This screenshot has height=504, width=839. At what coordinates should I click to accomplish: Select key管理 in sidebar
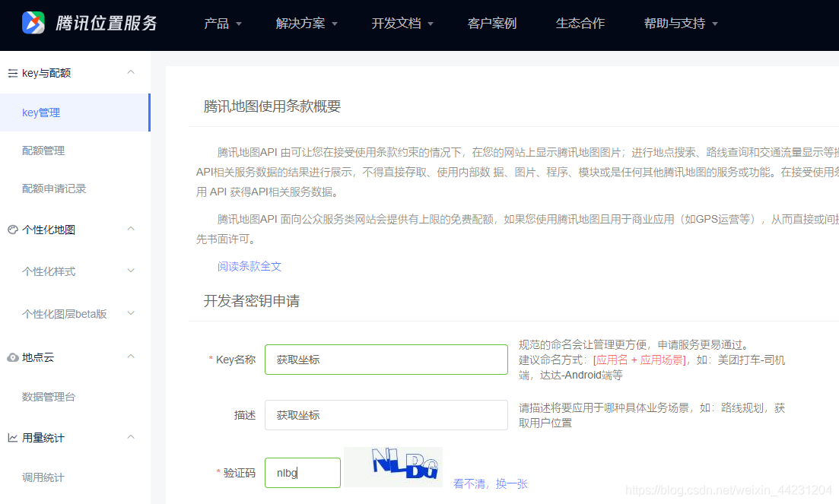[x=75, y=113]
